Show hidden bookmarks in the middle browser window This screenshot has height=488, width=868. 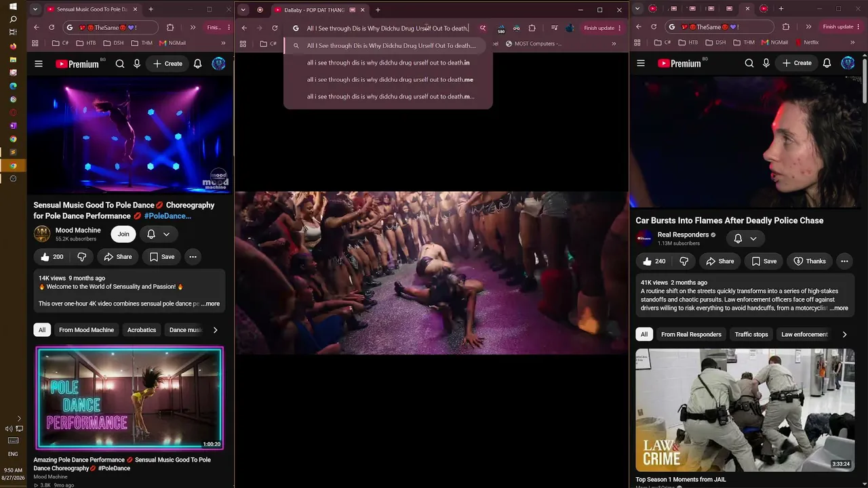(x=614, y=43)
